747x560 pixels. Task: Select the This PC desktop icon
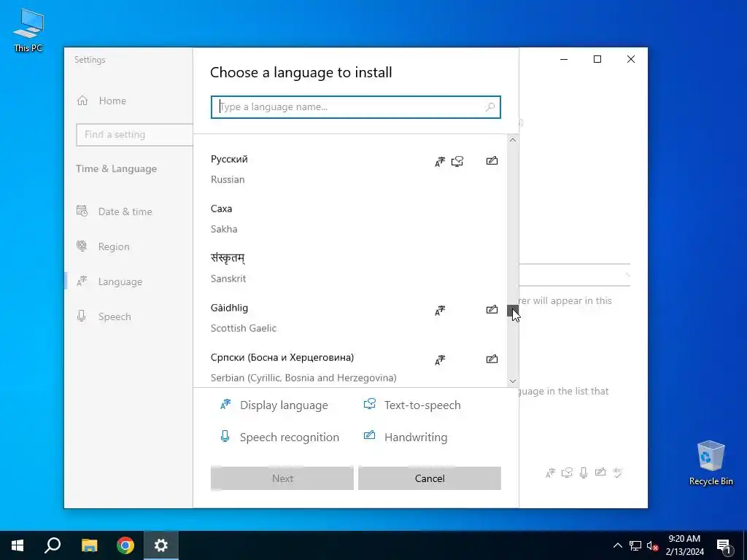[x=28, y=30]
